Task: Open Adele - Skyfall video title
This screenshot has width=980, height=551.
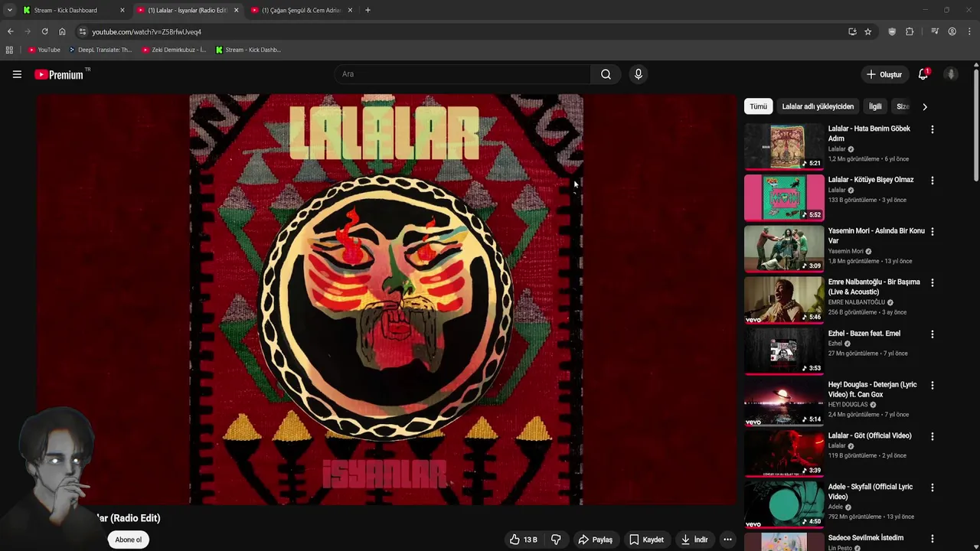Action: tap(871, 491)
